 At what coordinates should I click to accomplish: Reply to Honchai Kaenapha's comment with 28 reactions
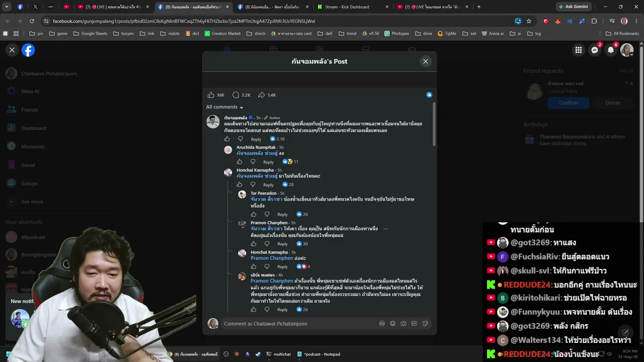269,185
